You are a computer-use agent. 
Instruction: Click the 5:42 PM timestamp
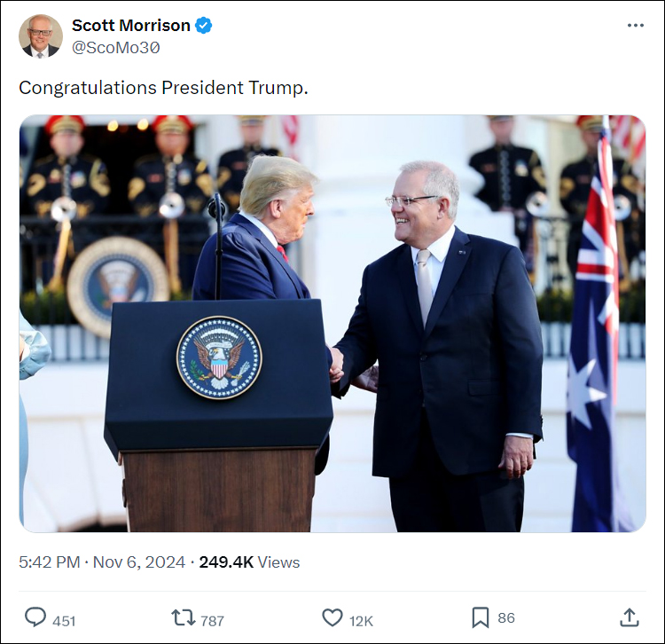tap(49, 562)
